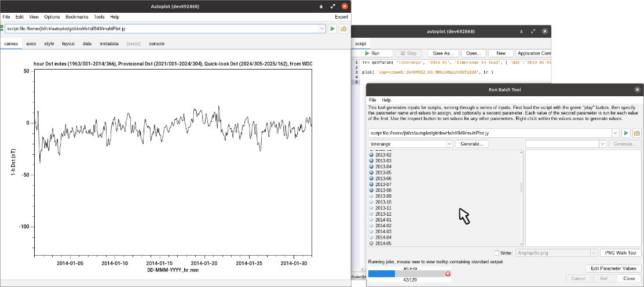Click the gray status ball beside 2014-05
This screenshot has height=287, width=644.
click(x=372, y=244)
